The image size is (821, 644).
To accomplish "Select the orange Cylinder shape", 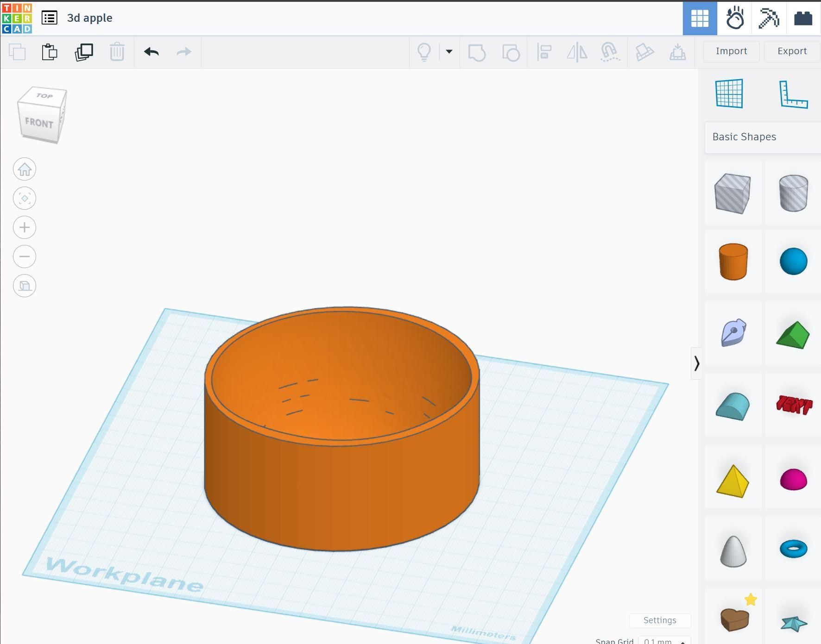I will [733, 262].
